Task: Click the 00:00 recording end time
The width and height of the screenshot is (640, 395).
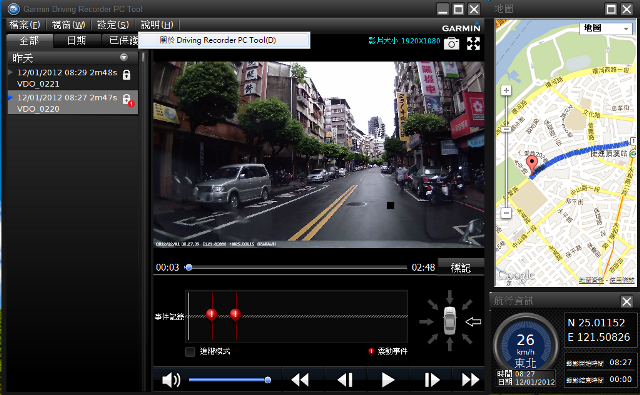Action: (620, 379)
